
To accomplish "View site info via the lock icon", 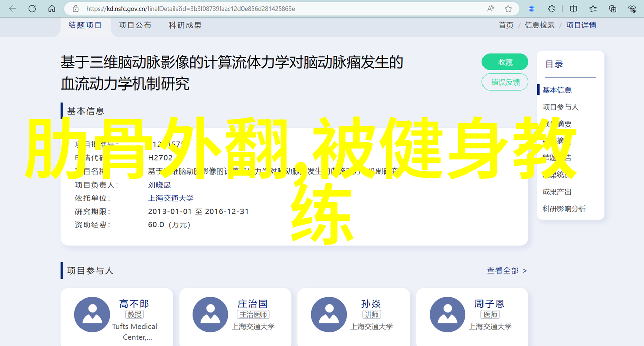I will (x=76, y=9).
